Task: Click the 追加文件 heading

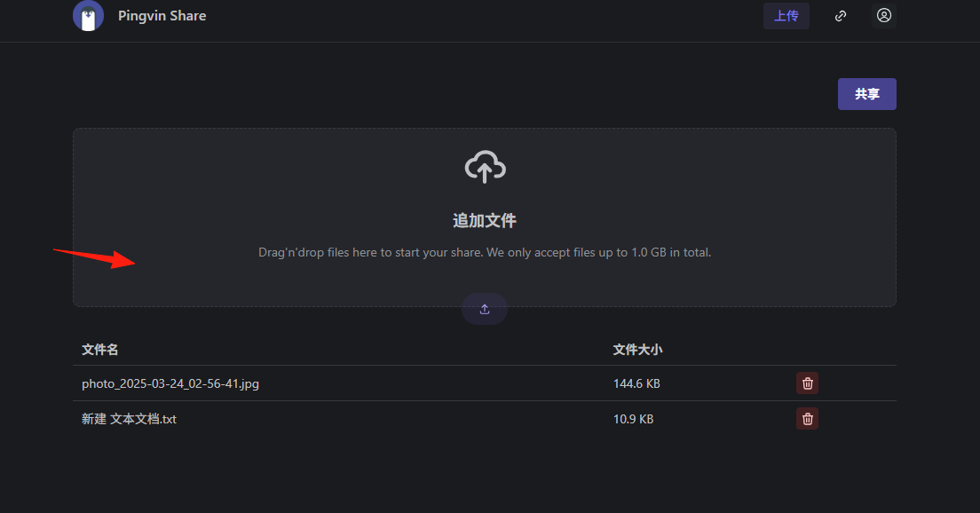Action: click(485, 221)
